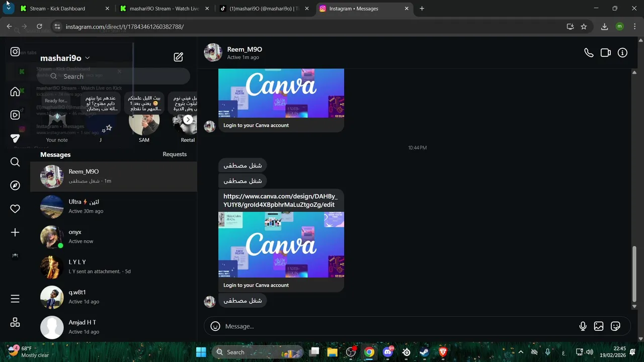Open the profile picture icon in sidebar
This screenshot has width=644, height=362.
coord(15,255)
